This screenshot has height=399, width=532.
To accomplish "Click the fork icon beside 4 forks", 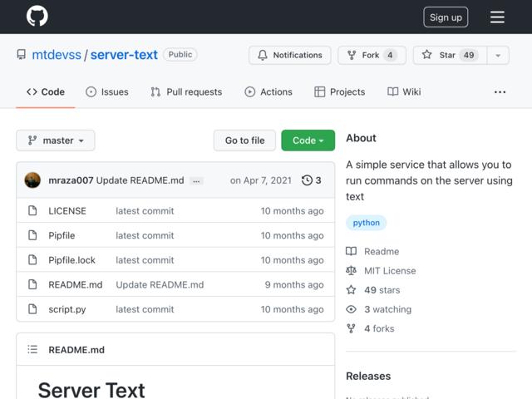I will 351,328.
